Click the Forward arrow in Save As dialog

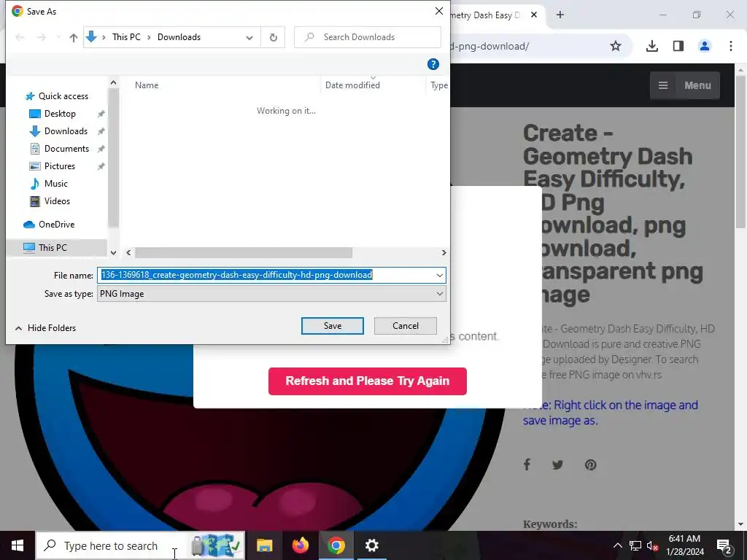coord(42,37)
